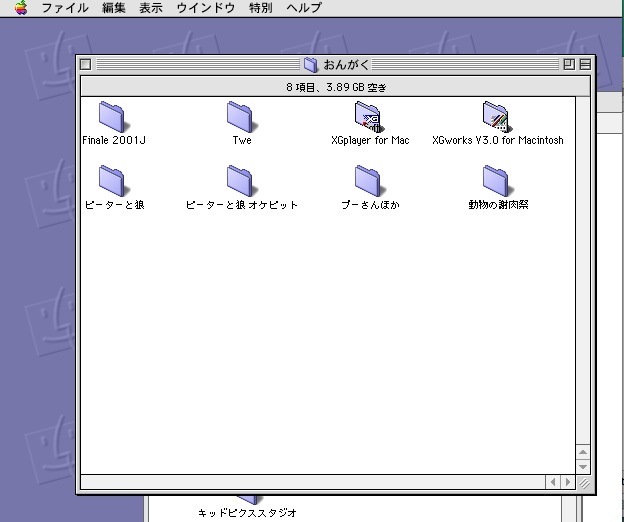
Task: Open the Apple menu
Action: [21, 8]
